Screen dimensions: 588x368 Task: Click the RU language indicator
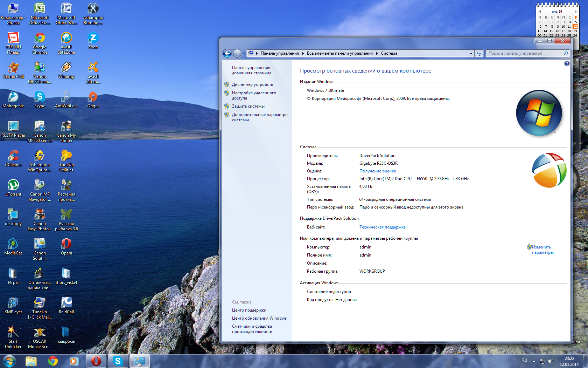(x=524, y=360)
